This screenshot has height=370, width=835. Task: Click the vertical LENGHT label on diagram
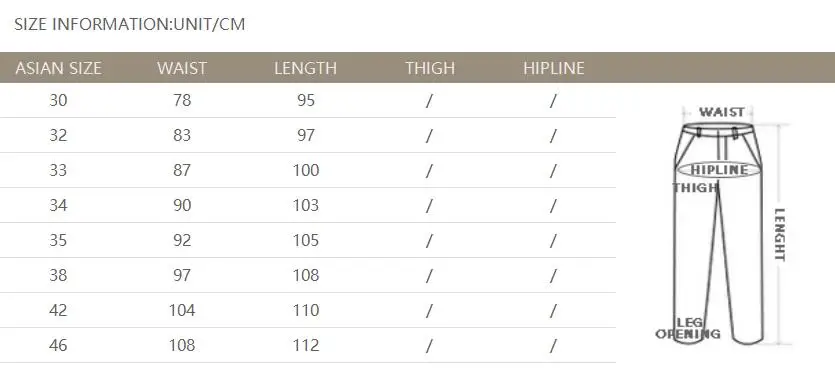[x=780, y=234]
